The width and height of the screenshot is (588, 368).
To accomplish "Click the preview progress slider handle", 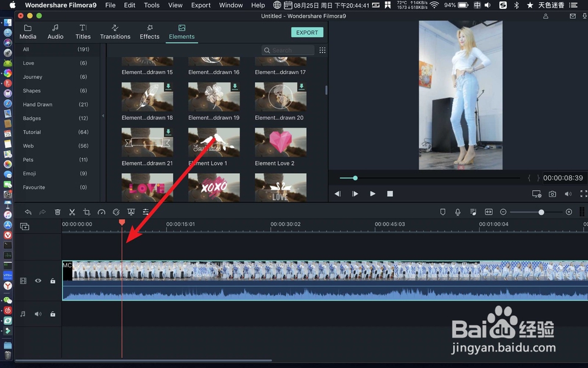I will (x=355, y=178).
